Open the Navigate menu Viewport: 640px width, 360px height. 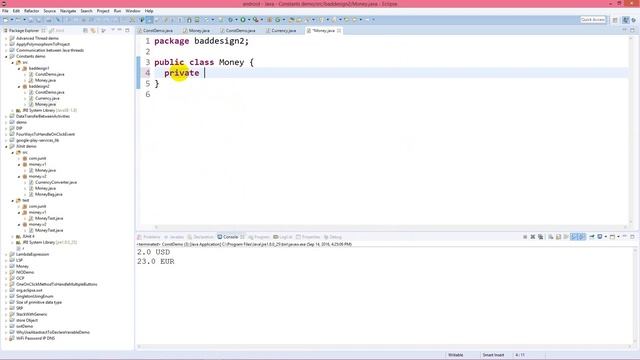coord(68,11)
